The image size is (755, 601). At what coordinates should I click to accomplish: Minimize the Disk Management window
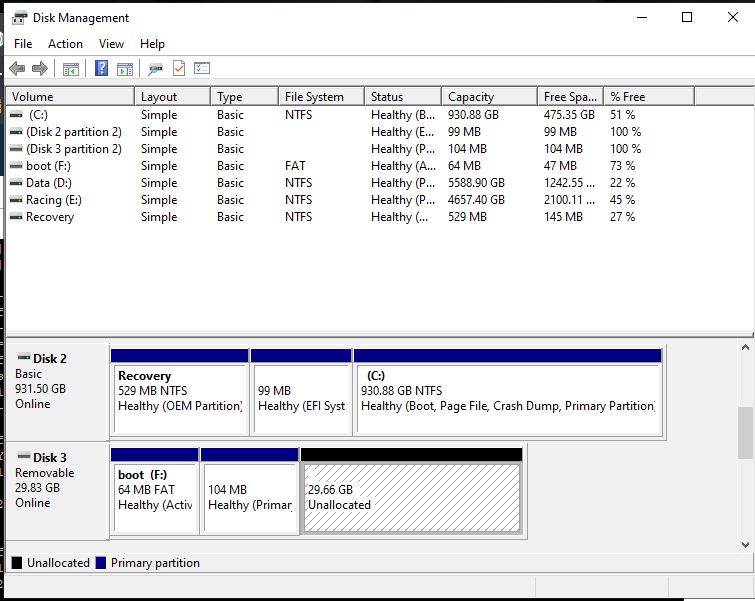coord(642,17)
